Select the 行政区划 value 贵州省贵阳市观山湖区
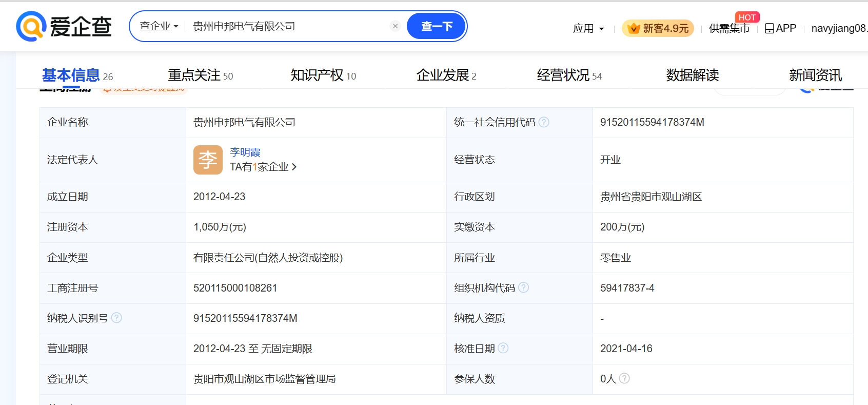The width and height of the screenshot is (868, 405). coord(651,197)
